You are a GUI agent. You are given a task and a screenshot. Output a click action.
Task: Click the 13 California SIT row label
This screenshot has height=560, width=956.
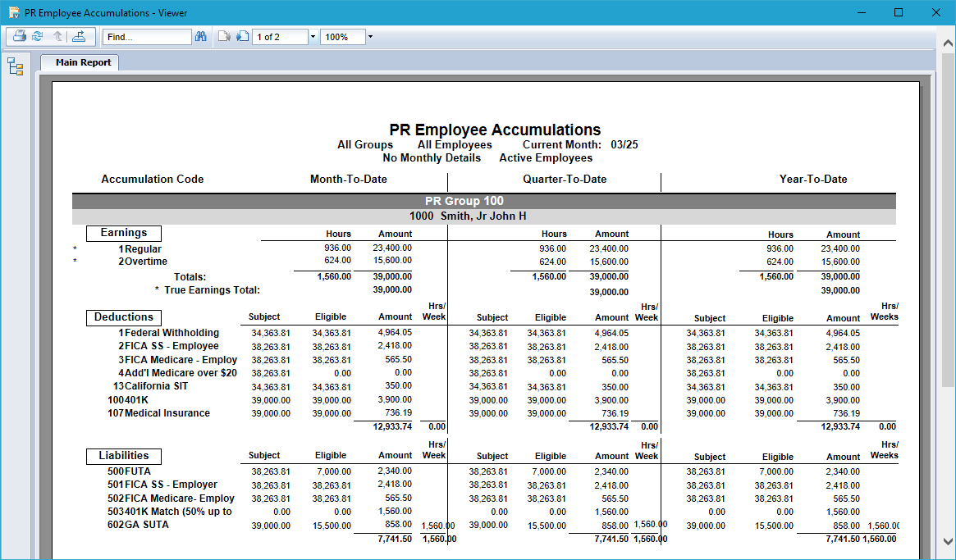pyautogui.click(x=150, y=386)
